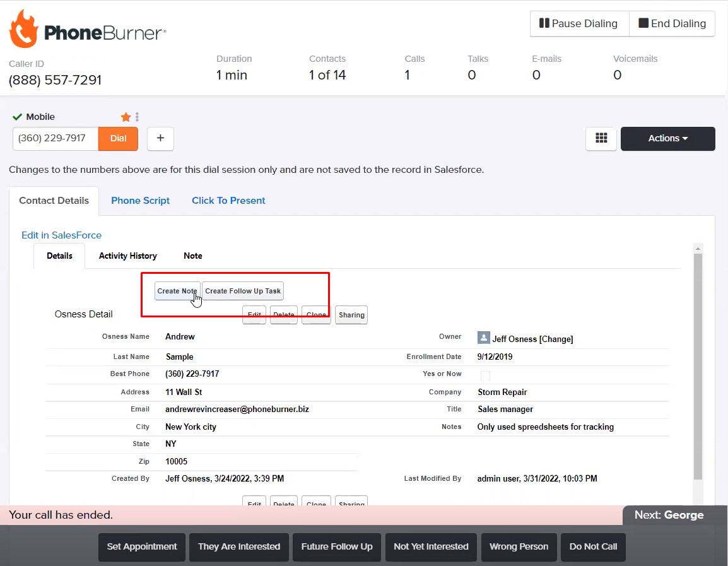Click the orange star next to Mobile

[x=126, y=117]
